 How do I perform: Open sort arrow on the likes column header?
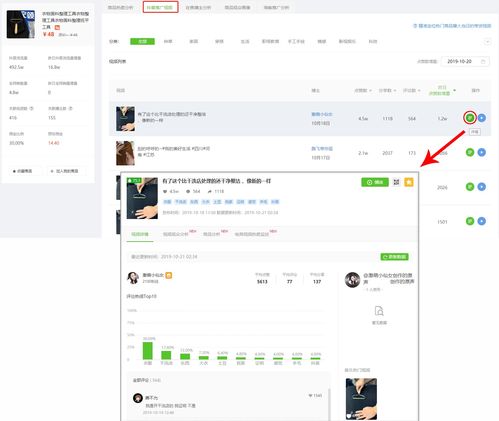(370, 91)
